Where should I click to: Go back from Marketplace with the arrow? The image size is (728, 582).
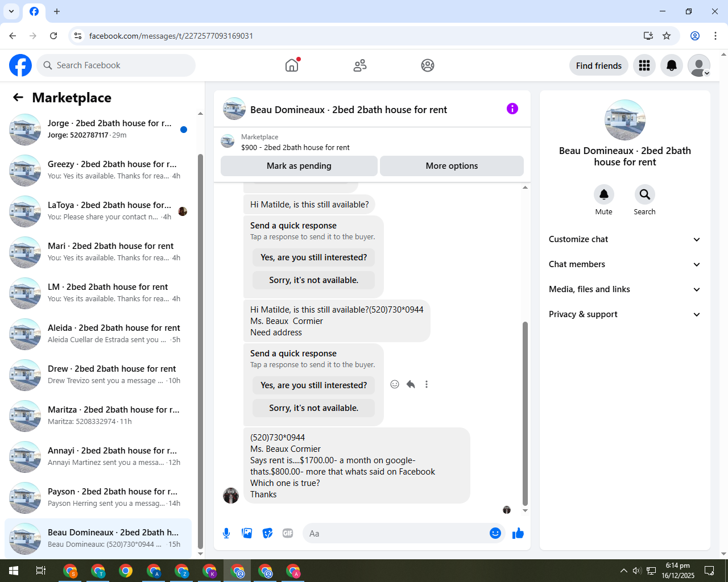click(18, 97)
